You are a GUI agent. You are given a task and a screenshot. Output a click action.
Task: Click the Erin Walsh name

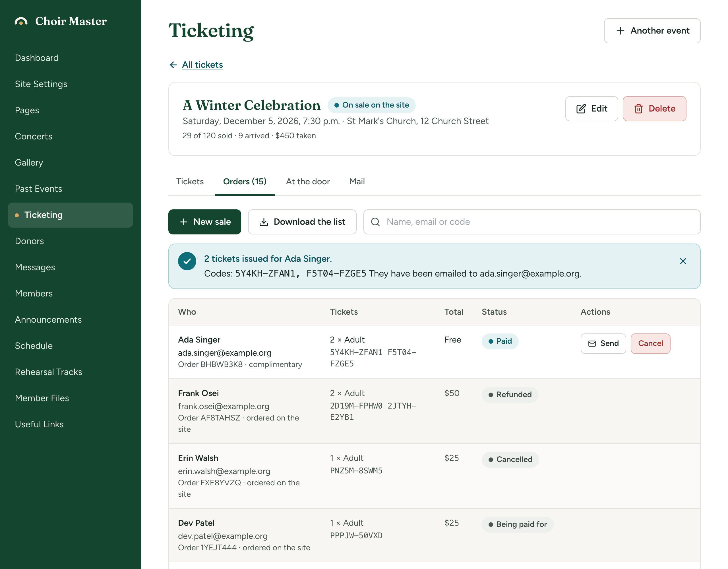(x=198, y=458)
